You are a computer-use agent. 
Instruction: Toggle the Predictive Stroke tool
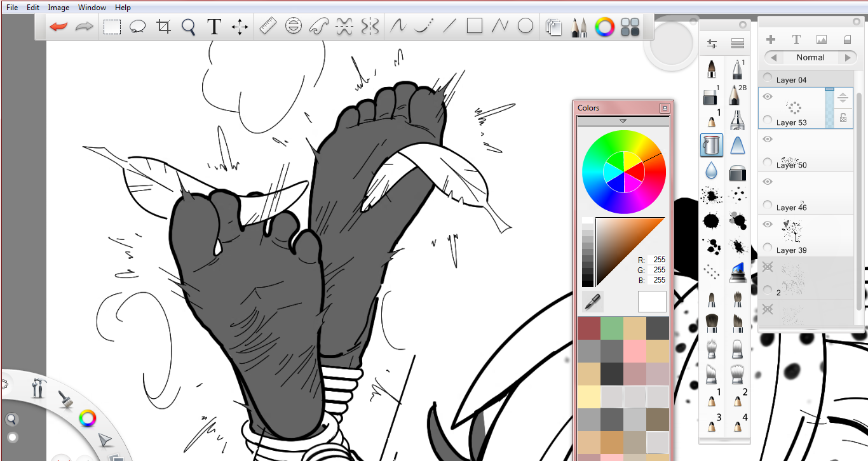coord(423,27)
